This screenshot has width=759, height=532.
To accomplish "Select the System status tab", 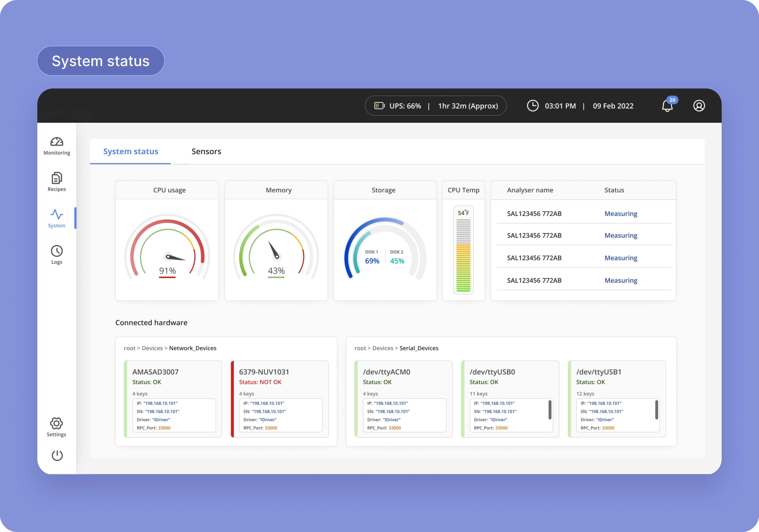I will [131, 151].
